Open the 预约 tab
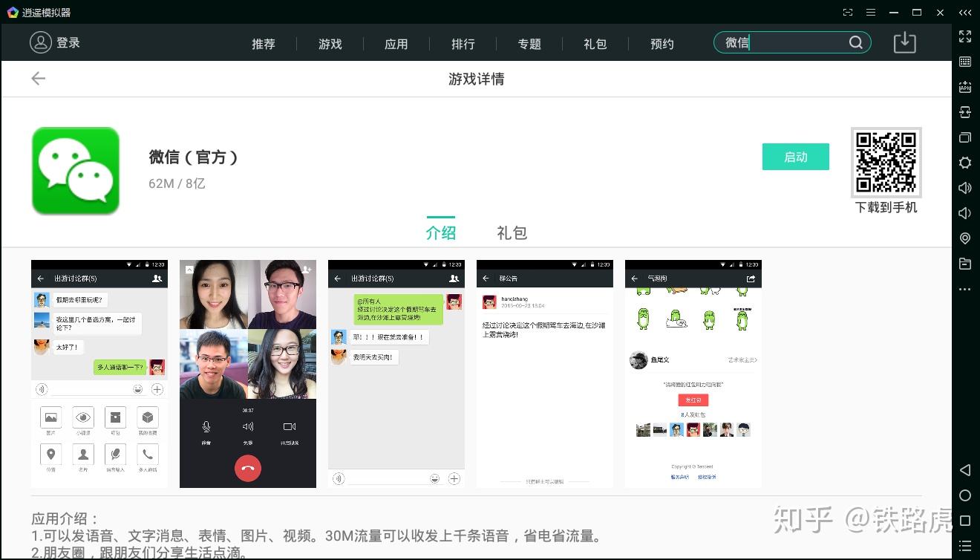Screen dimensions: 980x560 662,44
